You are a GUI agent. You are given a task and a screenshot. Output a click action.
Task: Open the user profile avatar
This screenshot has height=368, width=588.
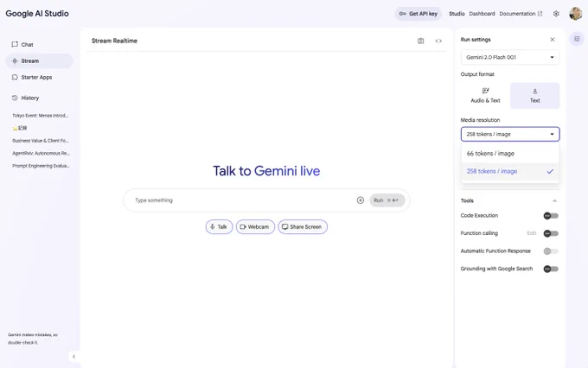pyautogui.click(x=576, y=14)
